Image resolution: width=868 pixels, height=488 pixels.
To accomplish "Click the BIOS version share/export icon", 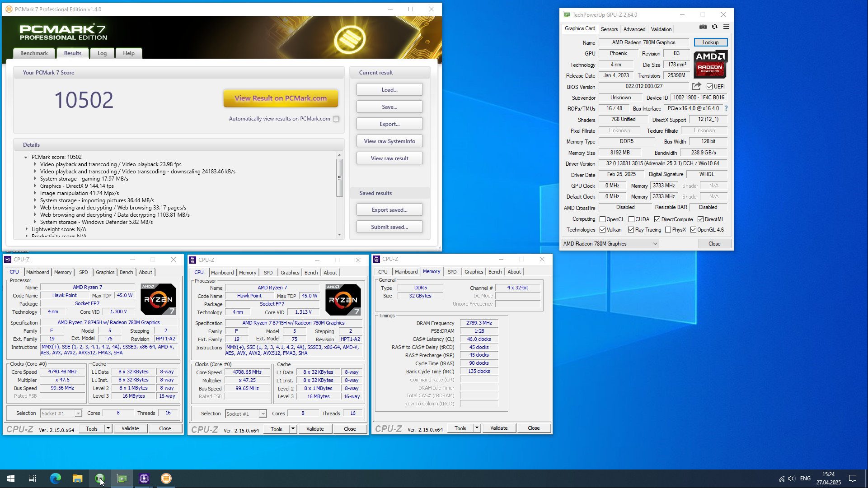I will 696,86.
